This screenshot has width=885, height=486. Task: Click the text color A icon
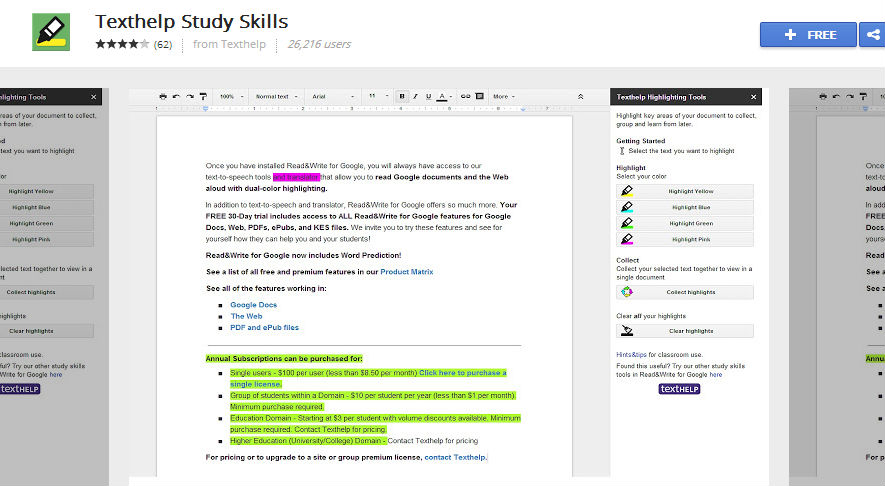tap(442, 97)
